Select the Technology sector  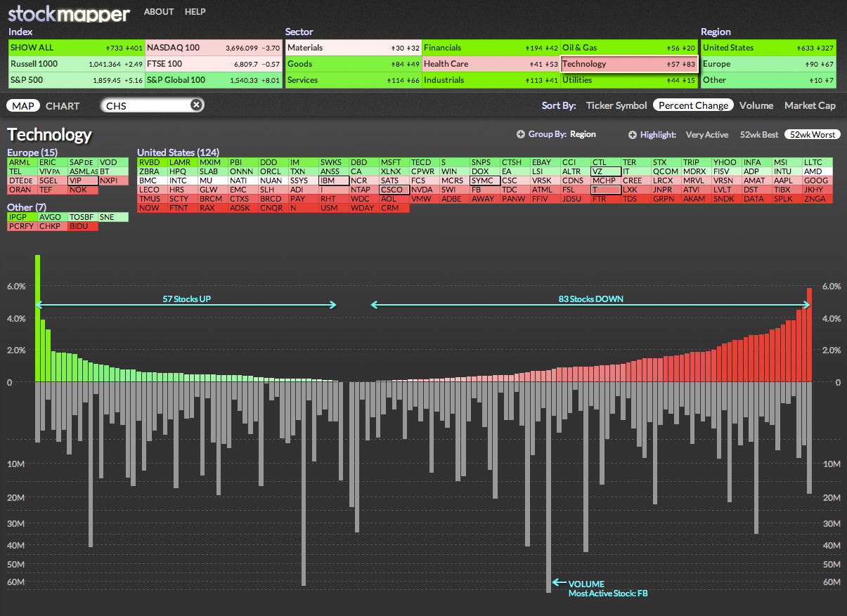click(x=629, y=64)
